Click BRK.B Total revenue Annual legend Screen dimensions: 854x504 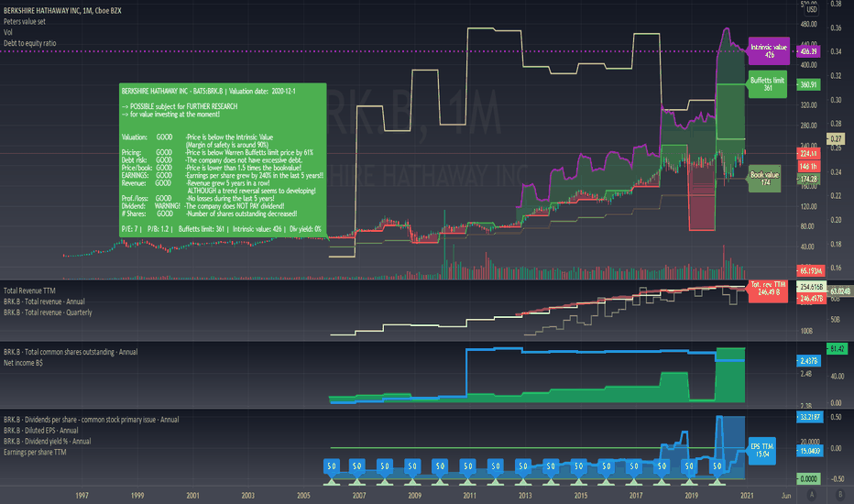click(x=44, y=301)
